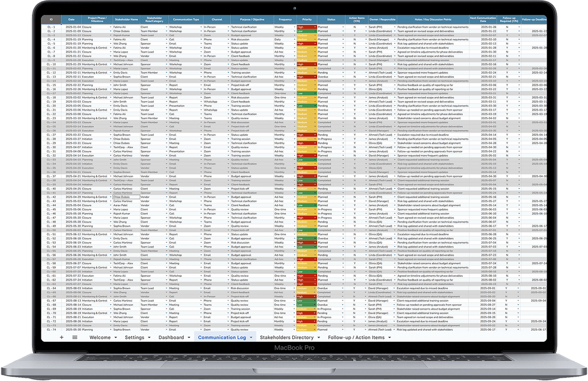Open the Follow-up / Action Items tab

click(356, 337)
